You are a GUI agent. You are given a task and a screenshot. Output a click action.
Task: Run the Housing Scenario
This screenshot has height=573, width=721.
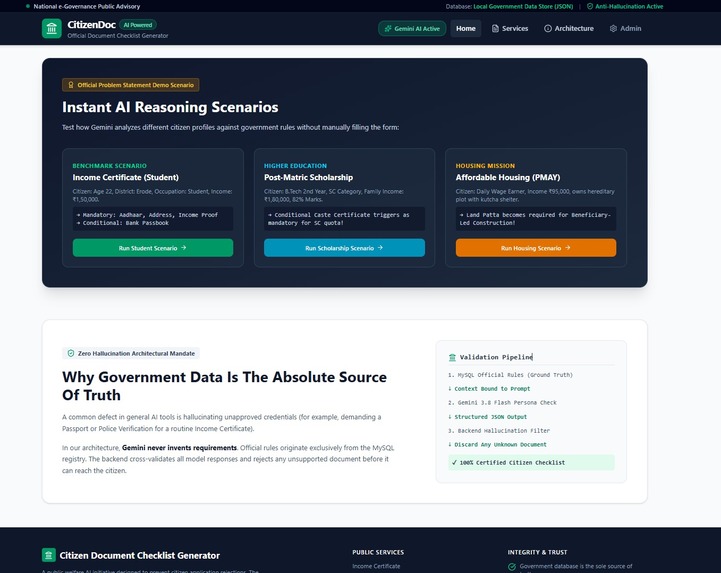[536, 248]
